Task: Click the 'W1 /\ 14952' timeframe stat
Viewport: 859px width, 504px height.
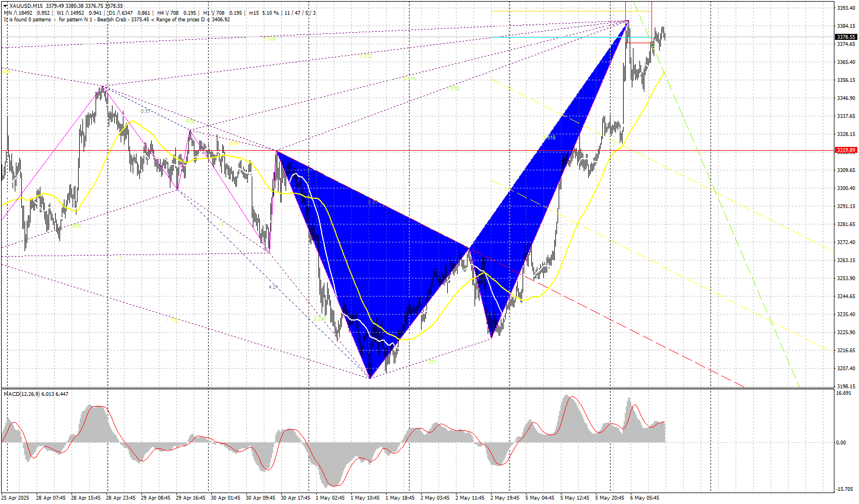Action: pyautogui.click(x=70, y=13)
